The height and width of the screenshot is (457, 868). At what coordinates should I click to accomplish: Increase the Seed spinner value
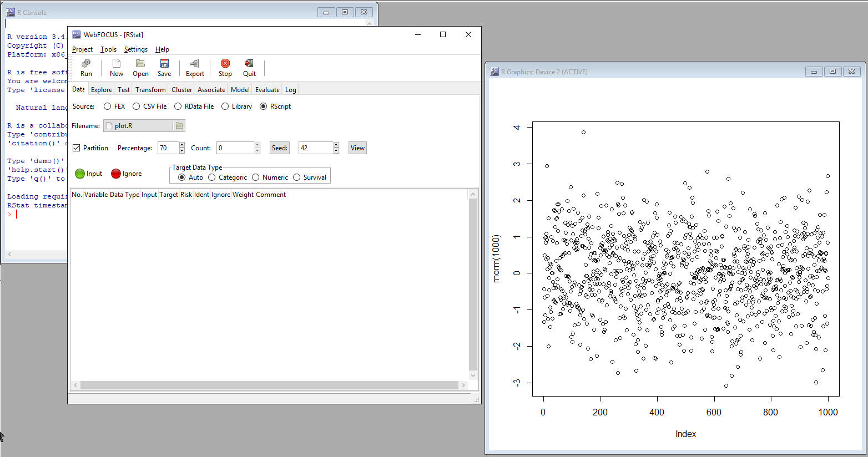336,145
